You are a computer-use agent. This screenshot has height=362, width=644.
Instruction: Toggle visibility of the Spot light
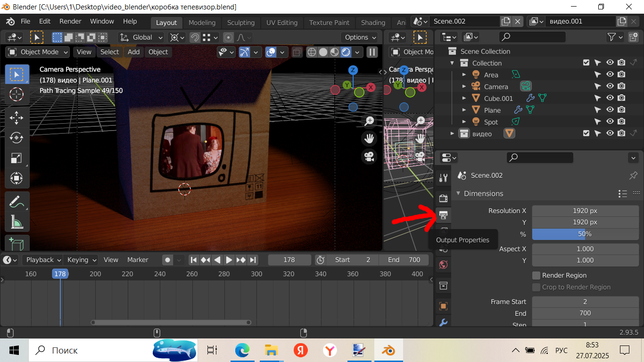click(x=610, y=122)
